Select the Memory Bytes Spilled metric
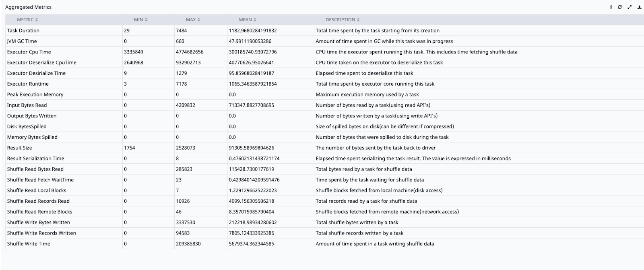644x270 pixels. tap(32, 137)
